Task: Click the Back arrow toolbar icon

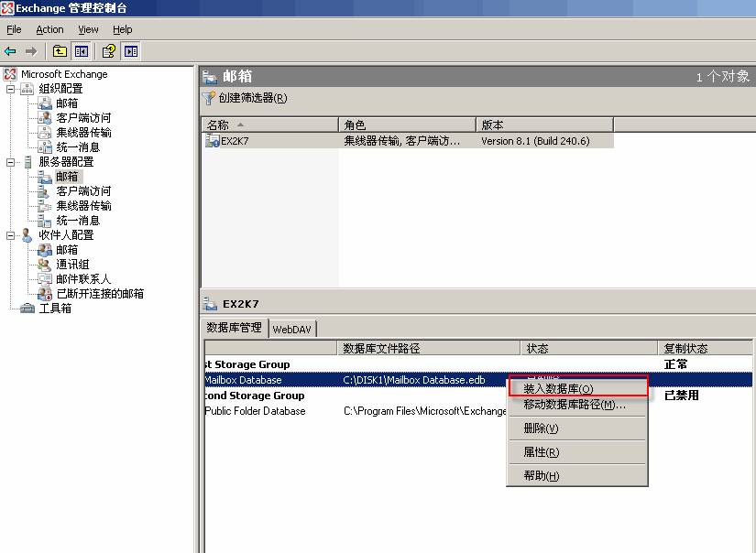Action: 11,51
